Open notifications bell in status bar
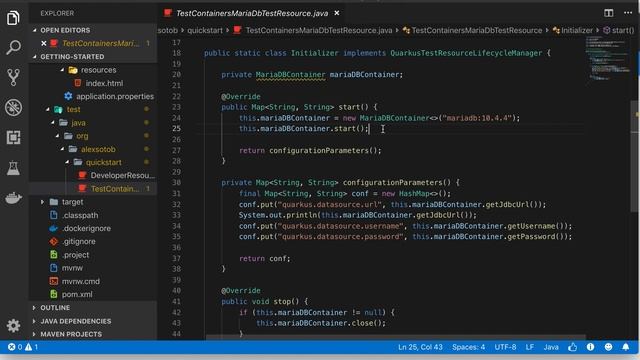Viewport: 640px width, 360px height. [626, 347]
